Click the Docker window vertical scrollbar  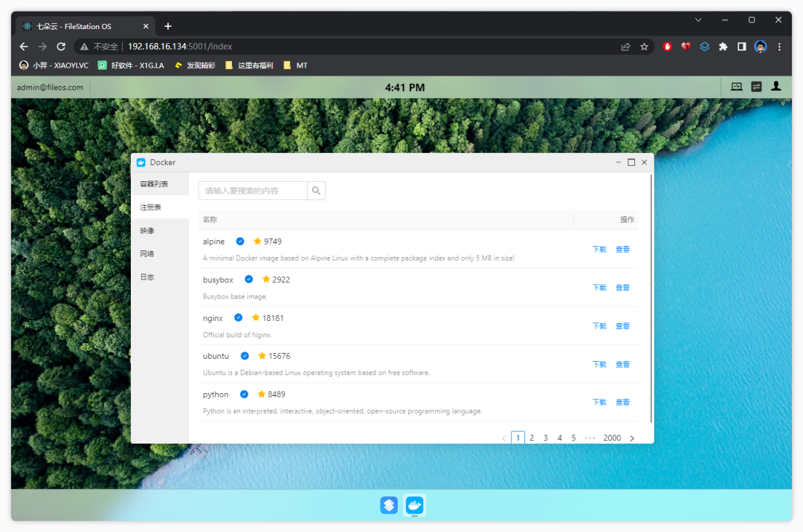(x=651, y=299)
